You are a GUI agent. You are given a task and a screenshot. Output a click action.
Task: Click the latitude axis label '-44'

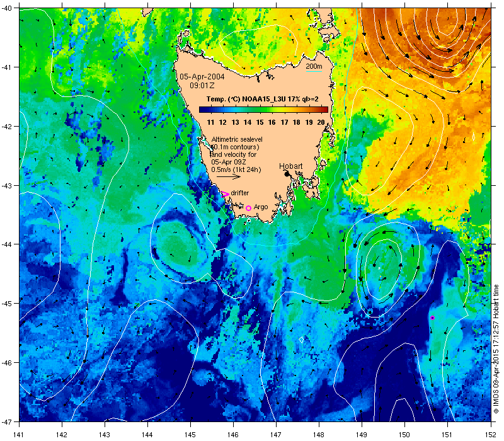(6, 244)
